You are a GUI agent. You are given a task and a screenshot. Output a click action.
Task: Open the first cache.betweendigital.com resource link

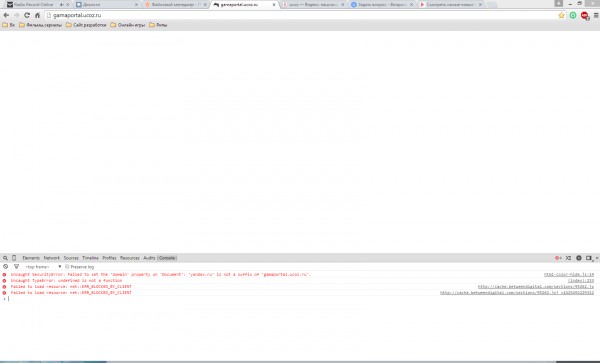[536, 286]
